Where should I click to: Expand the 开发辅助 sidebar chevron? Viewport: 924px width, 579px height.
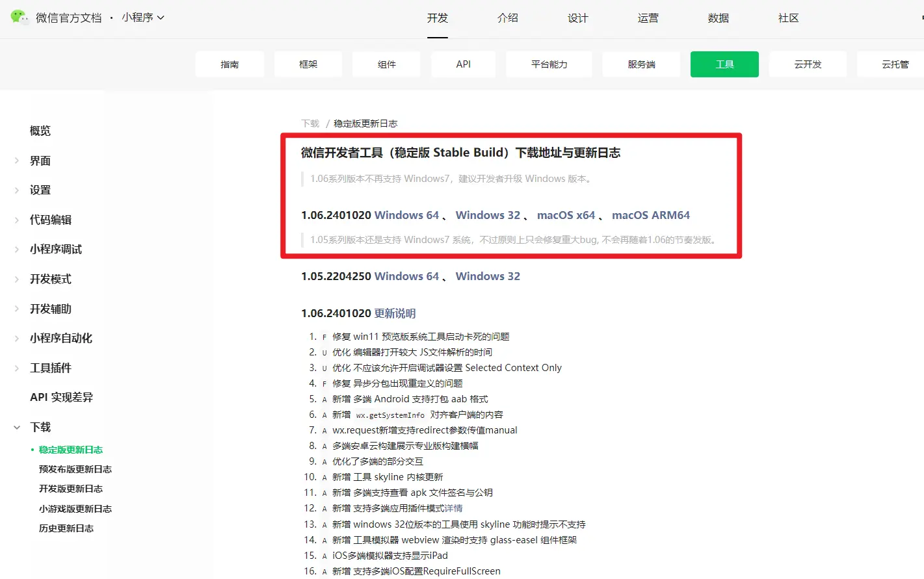pos(17,309)
